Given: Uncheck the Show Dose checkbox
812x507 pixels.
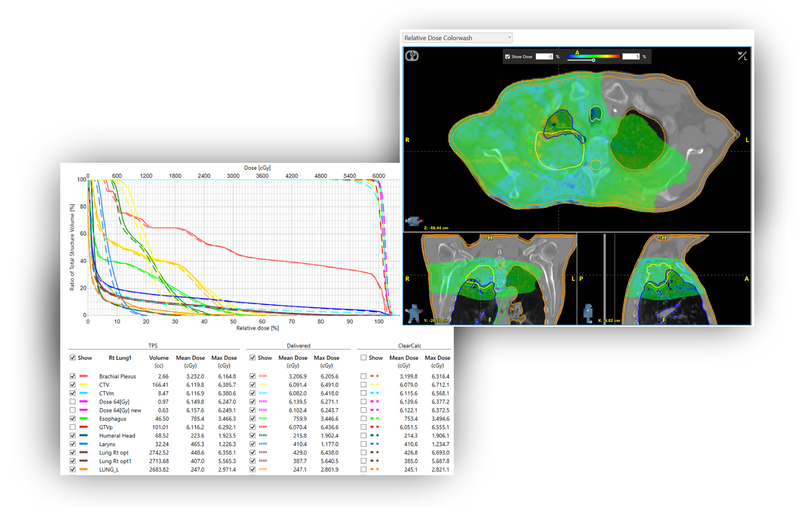Looking at the screenshot, I should click(x=508, y=57).
